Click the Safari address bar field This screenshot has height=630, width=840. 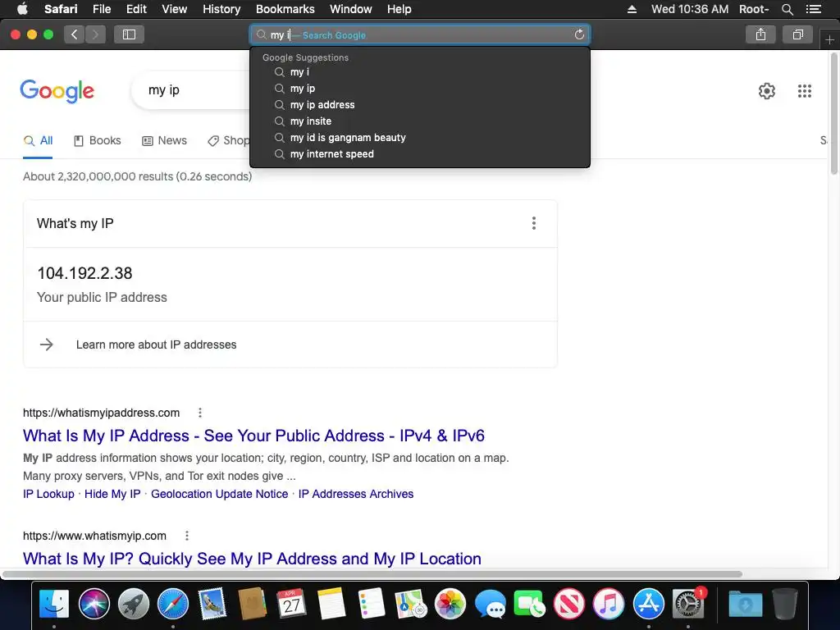coord(420,34)
